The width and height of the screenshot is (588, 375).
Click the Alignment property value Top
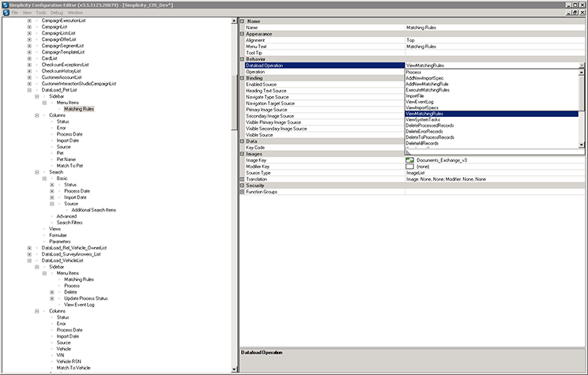click(x=495, y=40)
